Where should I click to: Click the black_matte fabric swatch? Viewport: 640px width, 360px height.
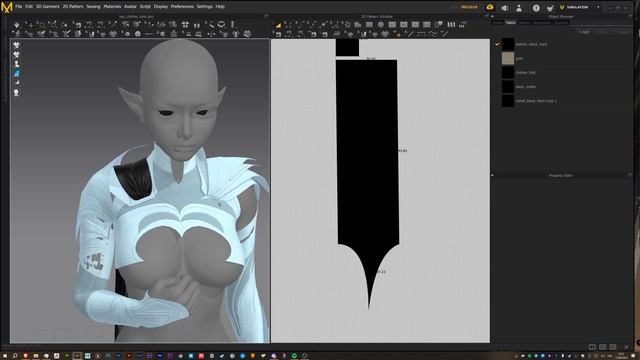(508, 87)
